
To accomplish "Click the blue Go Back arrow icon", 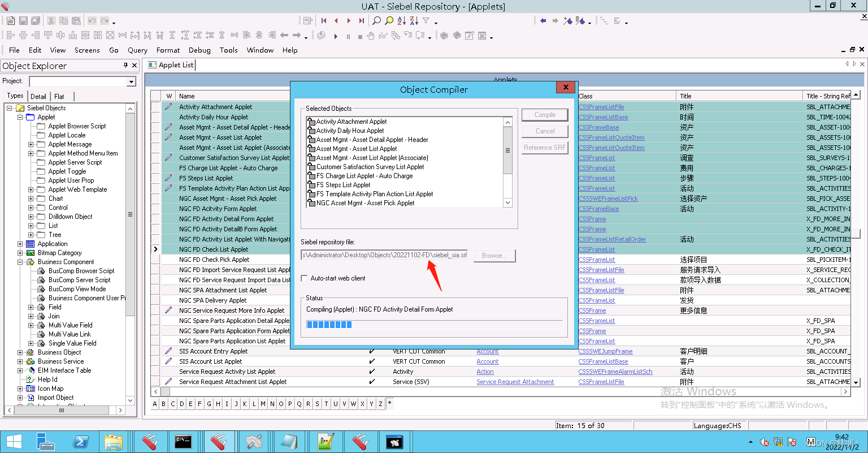I will pos(543,21).
